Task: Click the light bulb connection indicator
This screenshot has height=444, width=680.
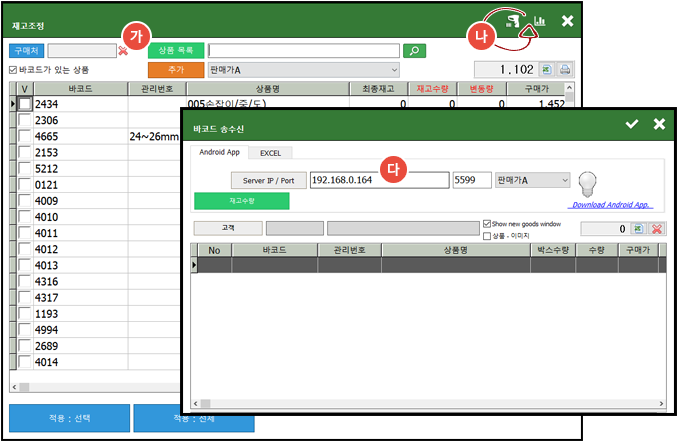Action: (x=587, y=183)
